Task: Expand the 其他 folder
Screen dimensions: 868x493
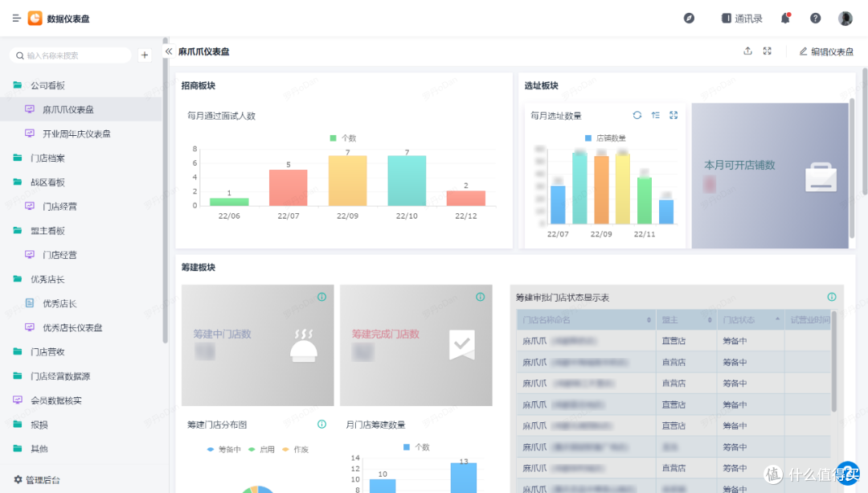Action: pyautogui.click(x=81, y=449)
